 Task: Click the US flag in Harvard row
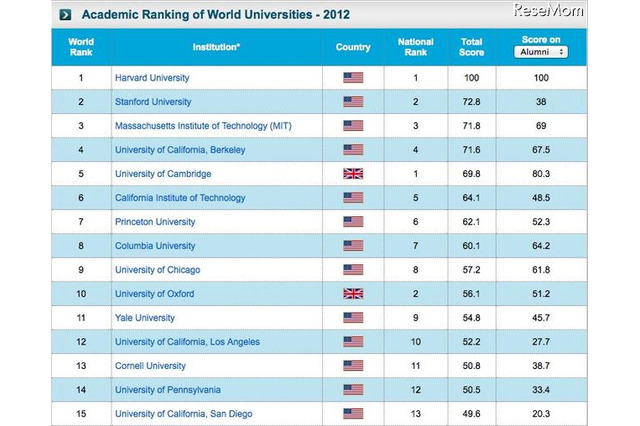coord(353,78)
